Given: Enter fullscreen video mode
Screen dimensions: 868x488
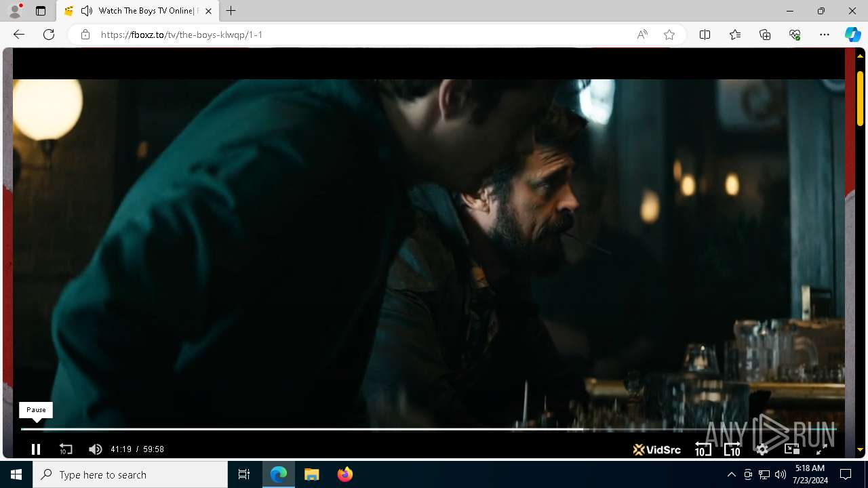Looking at the screenshot, I should tap(821, 449).
